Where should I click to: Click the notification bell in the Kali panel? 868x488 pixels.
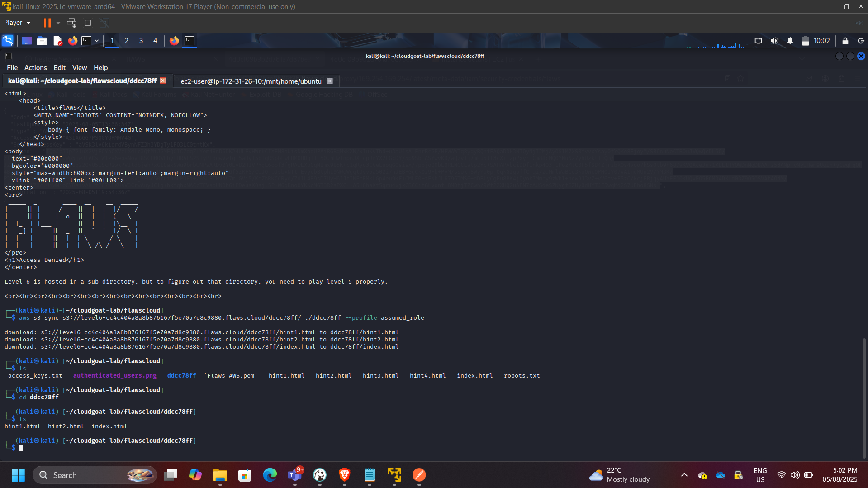[790, 41]
